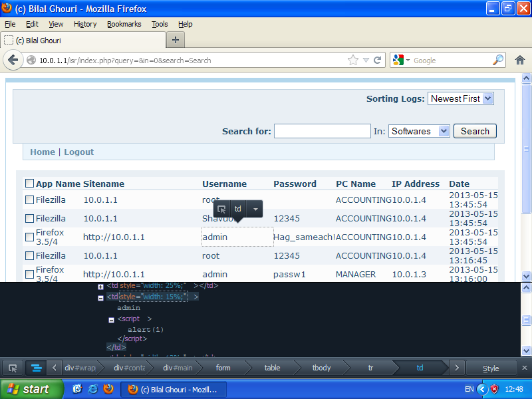This screenshot has height=399, width=532.
Task: Open a new tab with the plus button
Action: coord(176,40)
